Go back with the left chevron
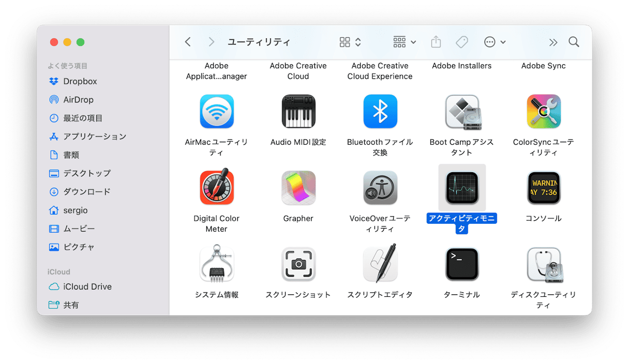This screenshot has height=364, width=629. [x=188, y=42]
